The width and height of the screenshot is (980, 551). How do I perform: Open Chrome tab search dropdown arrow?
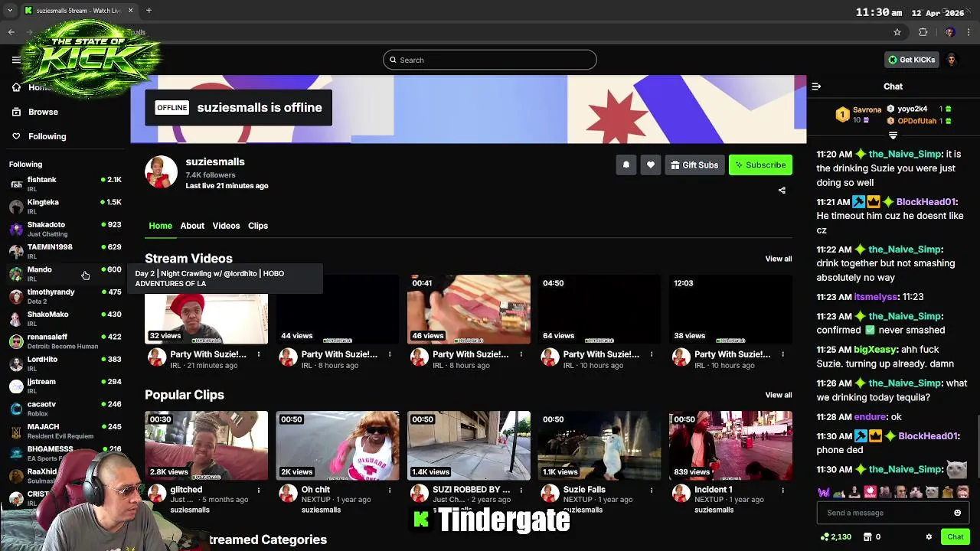[x=10, y=11]
